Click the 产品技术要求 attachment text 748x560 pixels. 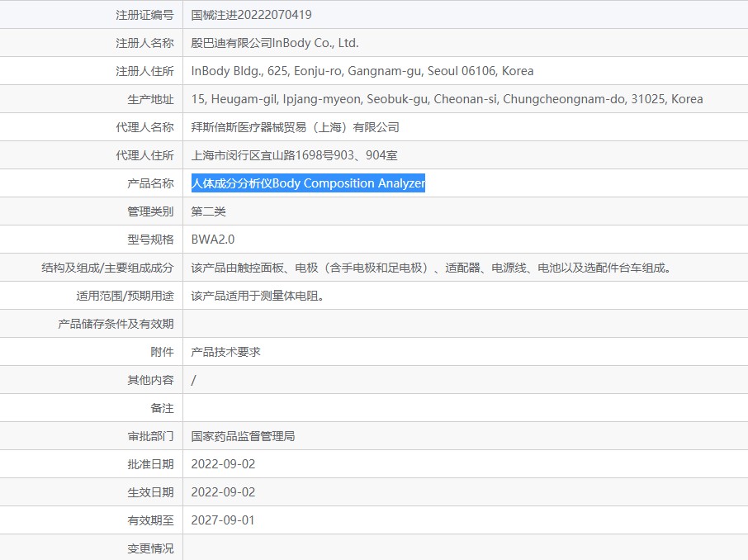[225, 352]
